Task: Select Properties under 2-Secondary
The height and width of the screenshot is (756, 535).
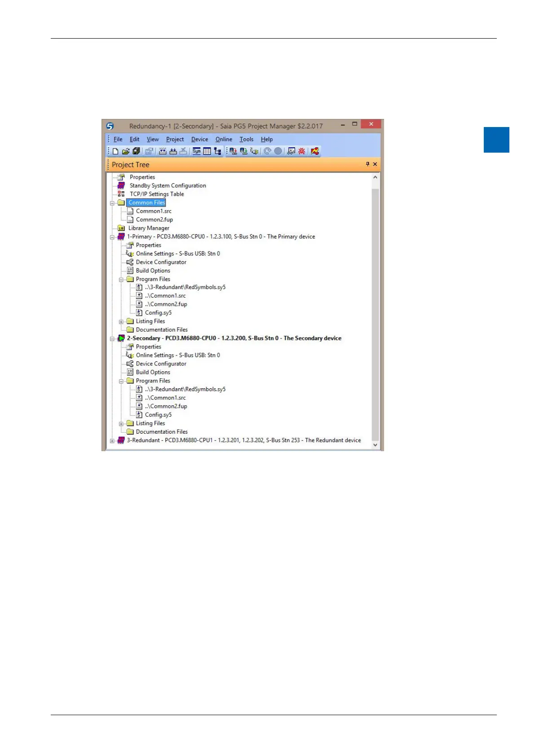Action: pyautogui.click(x=148, y=347)
